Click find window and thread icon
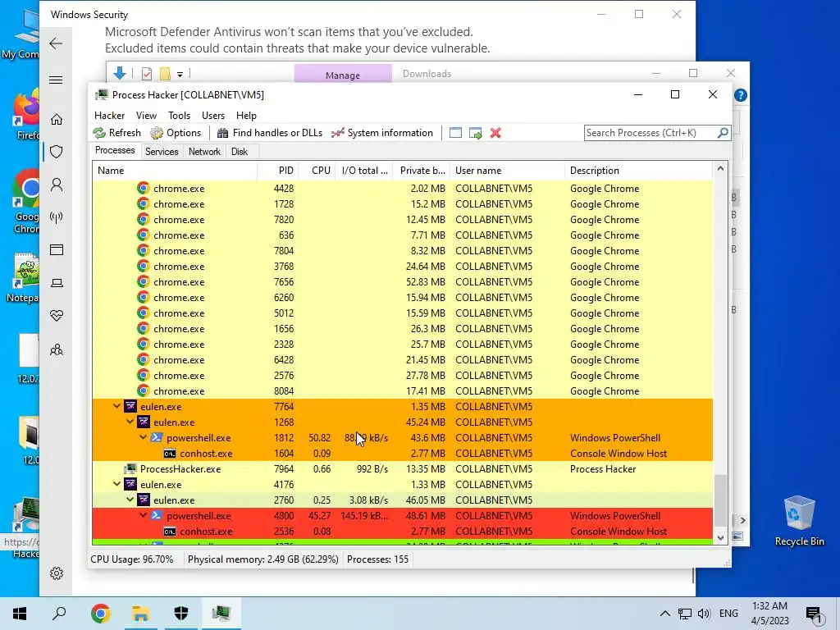 click(475, 133)
